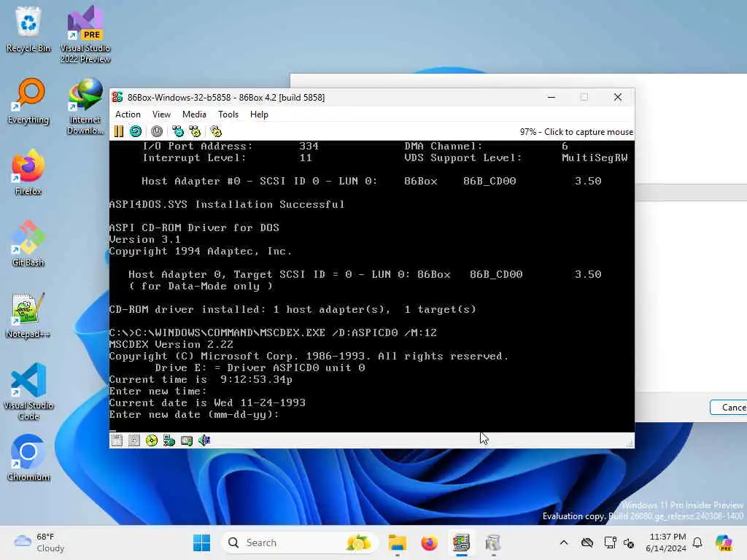747x560 pixels.
Task: Click Cancel button in background dialog
Action: coord(729,408)
